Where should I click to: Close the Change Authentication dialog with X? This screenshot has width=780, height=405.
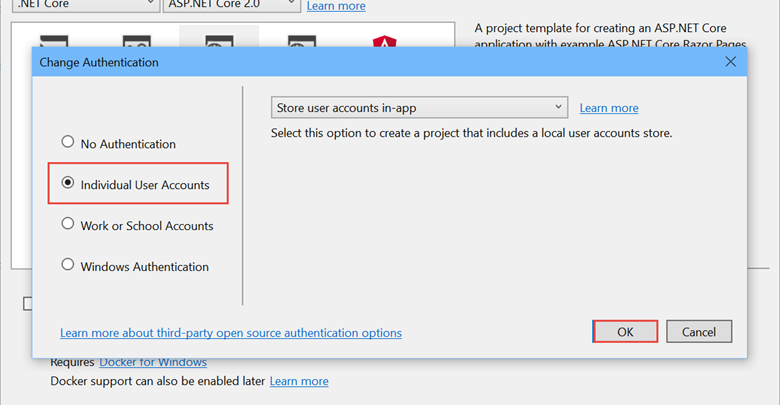[x=730, y=62]
